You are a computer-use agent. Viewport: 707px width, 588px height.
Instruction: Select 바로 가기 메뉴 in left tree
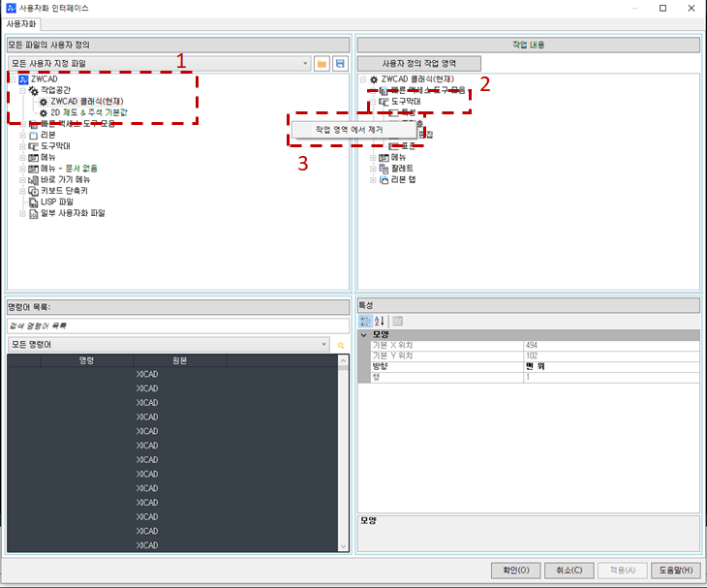pos(66,180)
